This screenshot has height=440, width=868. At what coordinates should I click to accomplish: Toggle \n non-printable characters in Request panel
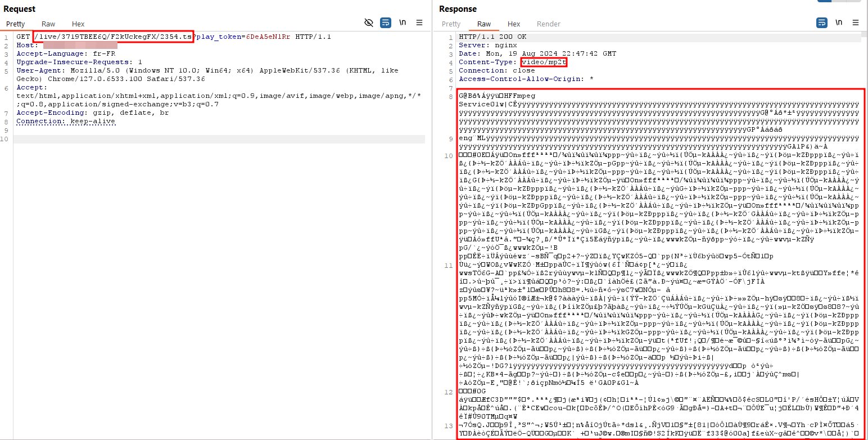click(x=403, y=23)
